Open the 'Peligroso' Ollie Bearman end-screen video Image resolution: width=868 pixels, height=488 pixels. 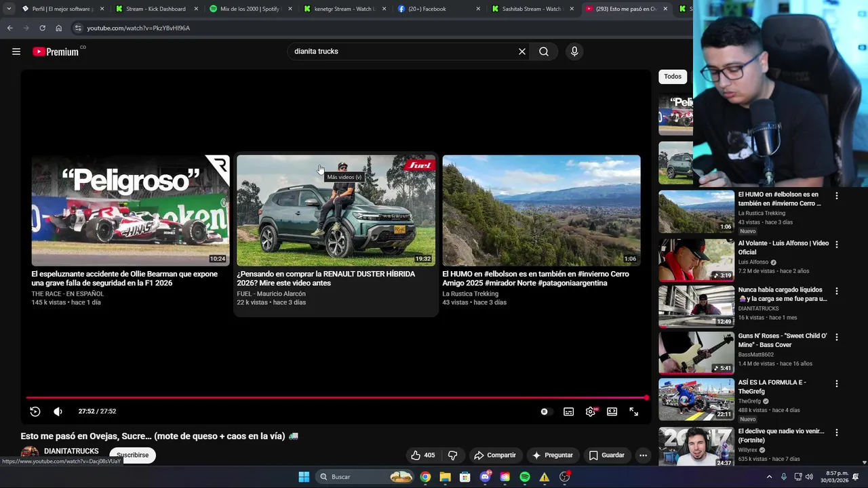pyautogui.click(x=130, y=210)
